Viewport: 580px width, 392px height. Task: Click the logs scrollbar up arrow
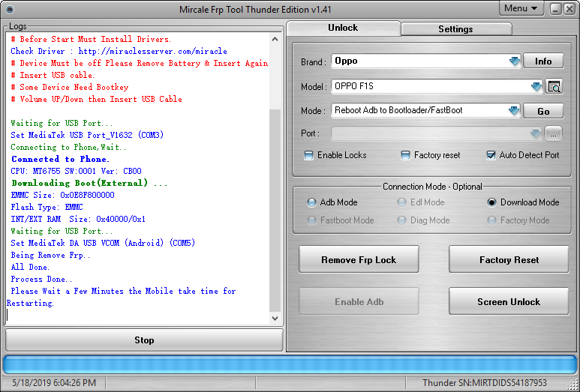(275, 39)
